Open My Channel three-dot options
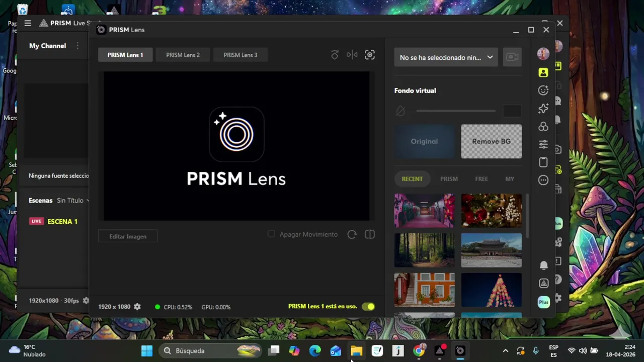 click(77, 46)
